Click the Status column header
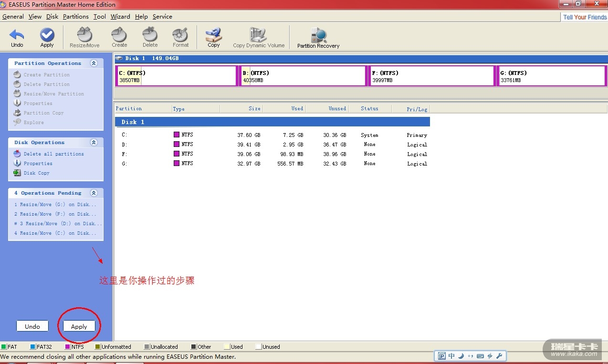608x364 pixels. (370, 109)
